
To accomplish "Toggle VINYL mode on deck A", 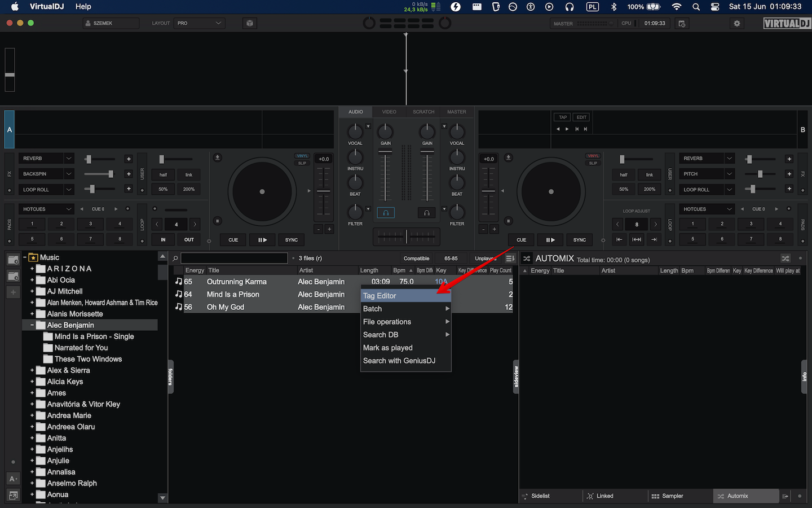I will pos(302,156).
